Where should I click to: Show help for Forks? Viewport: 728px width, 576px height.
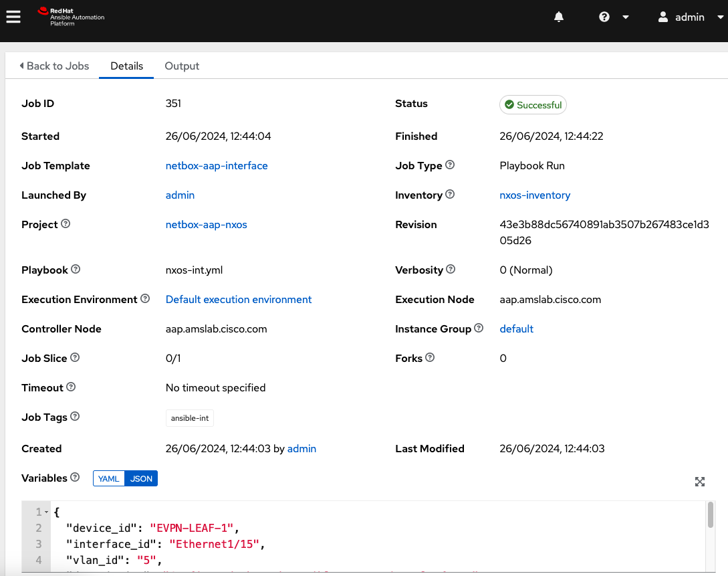point(430,357)
